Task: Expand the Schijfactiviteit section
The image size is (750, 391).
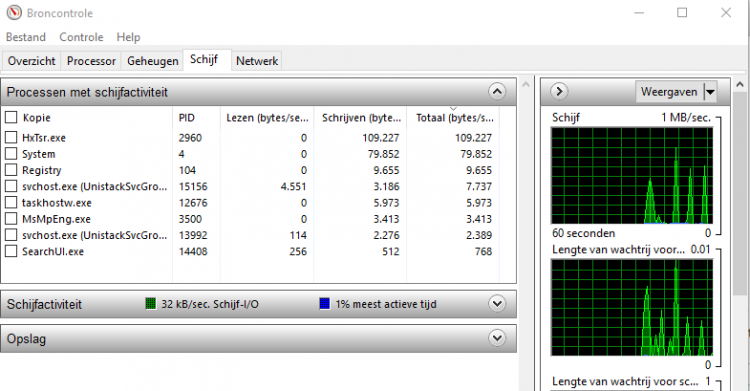Action: (497, 303)
